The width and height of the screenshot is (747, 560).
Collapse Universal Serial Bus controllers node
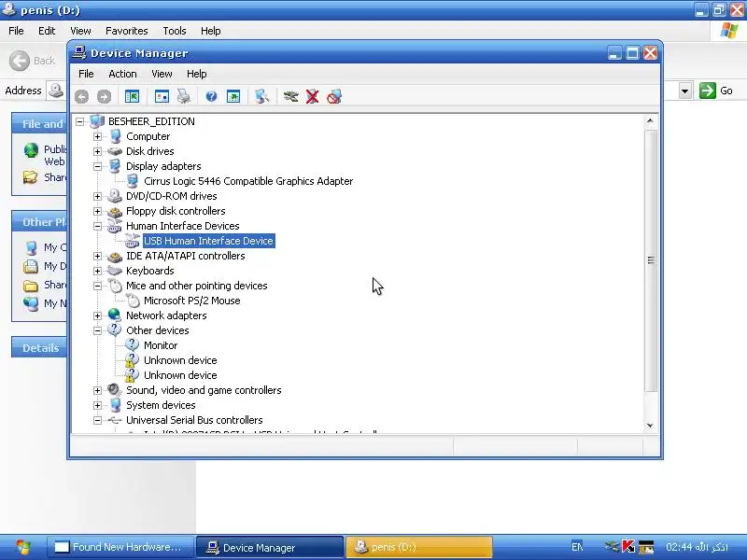click(x=97, y=421)
